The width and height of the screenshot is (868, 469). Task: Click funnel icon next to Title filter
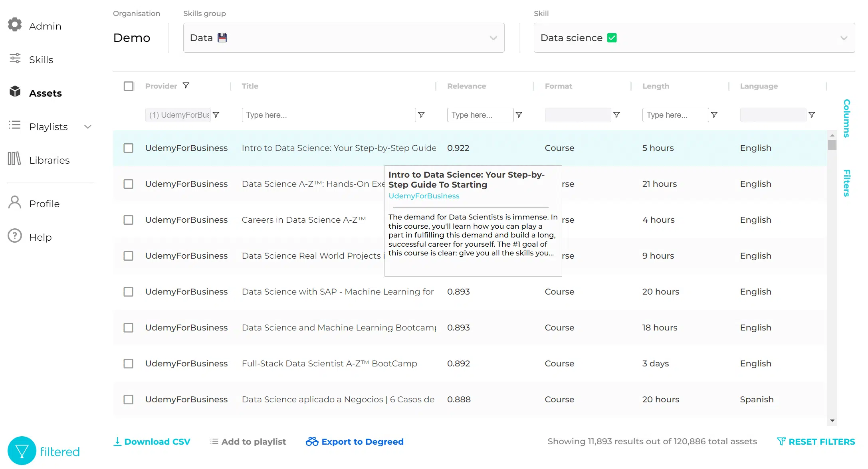pyautogui.click(x=421, y=115)
